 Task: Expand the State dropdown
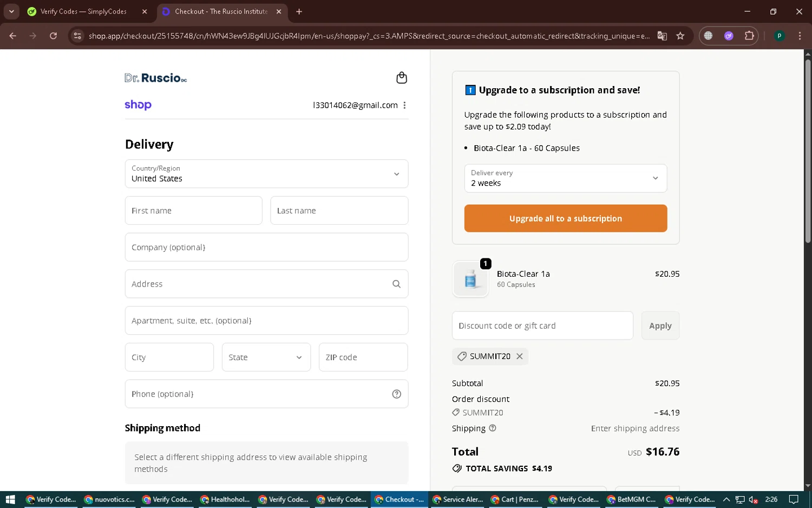(266, 357)
